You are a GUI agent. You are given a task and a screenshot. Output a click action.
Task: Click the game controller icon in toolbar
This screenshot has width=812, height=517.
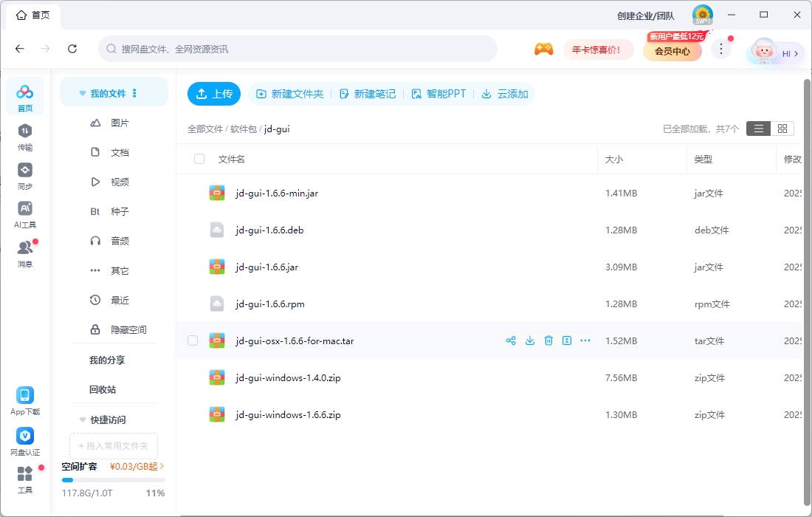click(x=543, y=49)
